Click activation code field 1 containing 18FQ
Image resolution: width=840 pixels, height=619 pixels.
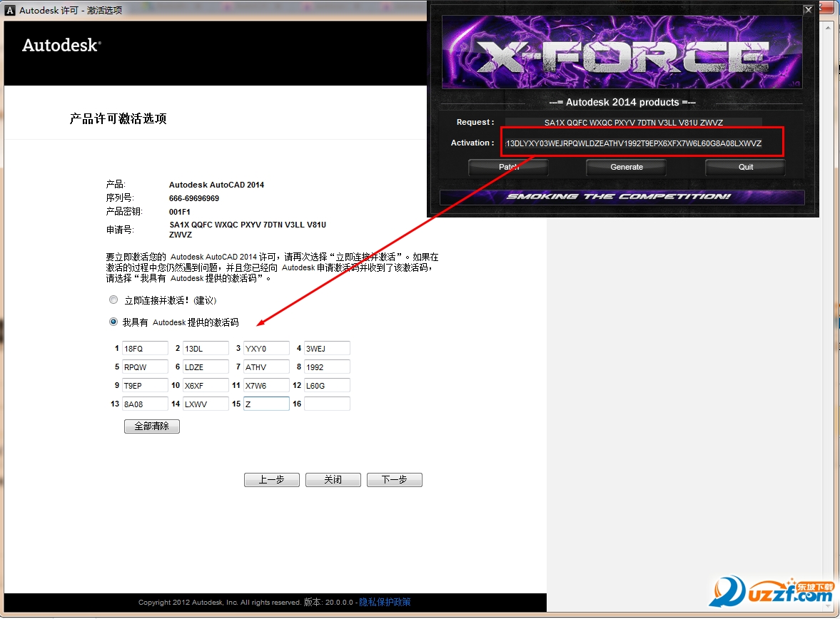pyautogui.click(x=145, y=349)
